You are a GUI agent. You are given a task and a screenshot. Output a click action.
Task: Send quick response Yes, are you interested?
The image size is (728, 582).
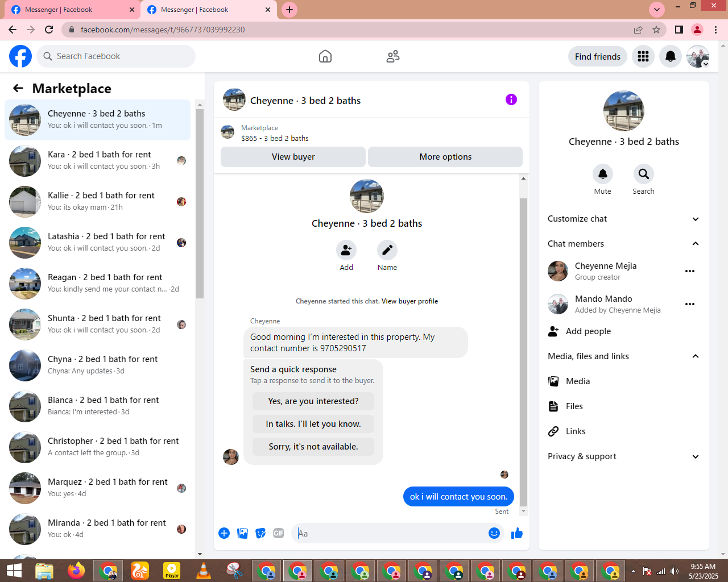pyautogui.click(x=313, y=401)
